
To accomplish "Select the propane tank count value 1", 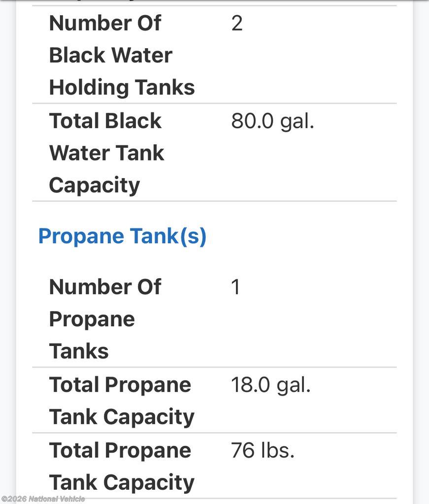I will 235,287.
